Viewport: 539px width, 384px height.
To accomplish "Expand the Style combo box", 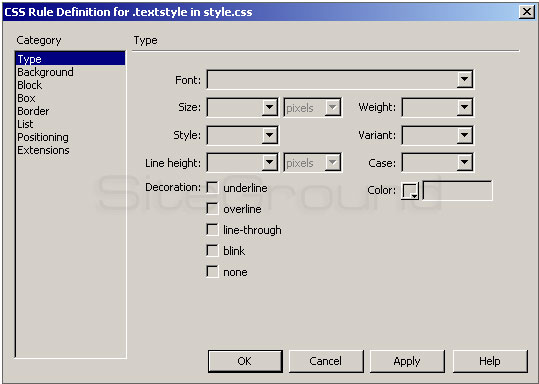I will tap(270, 135).
